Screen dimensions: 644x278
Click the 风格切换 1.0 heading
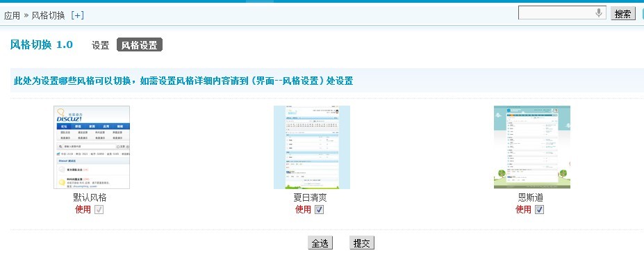coord(42,44)
